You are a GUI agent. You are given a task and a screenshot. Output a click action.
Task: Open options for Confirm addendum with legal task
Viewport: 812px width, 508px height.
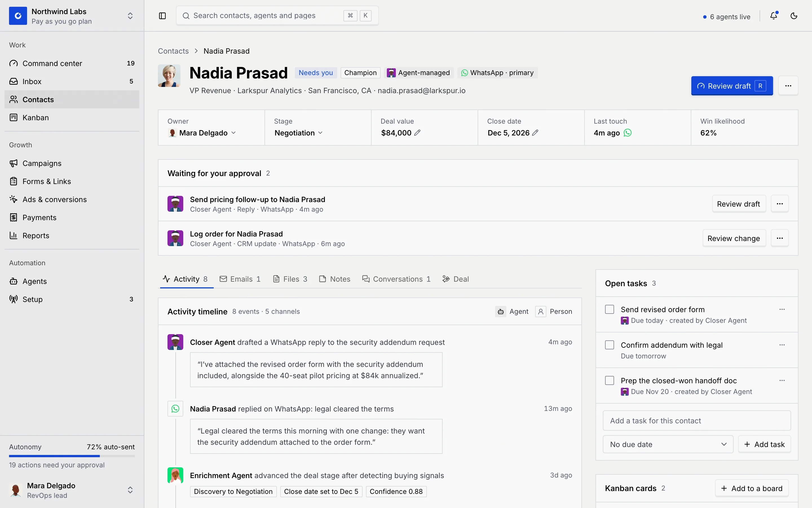(x=782, y=345)
